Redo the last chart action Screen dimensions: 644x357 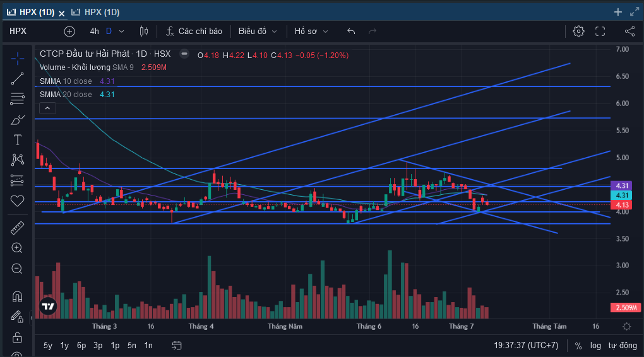pos(373,31)
